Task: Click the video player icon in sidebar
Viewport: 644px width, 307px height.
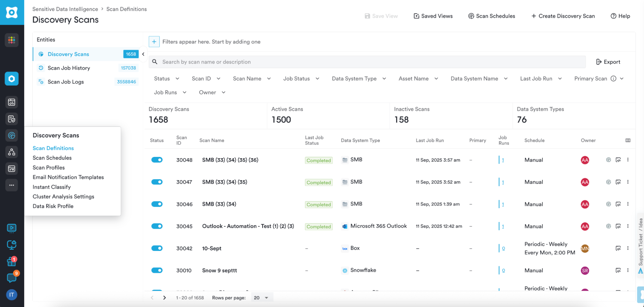Action: click(12, 228)
